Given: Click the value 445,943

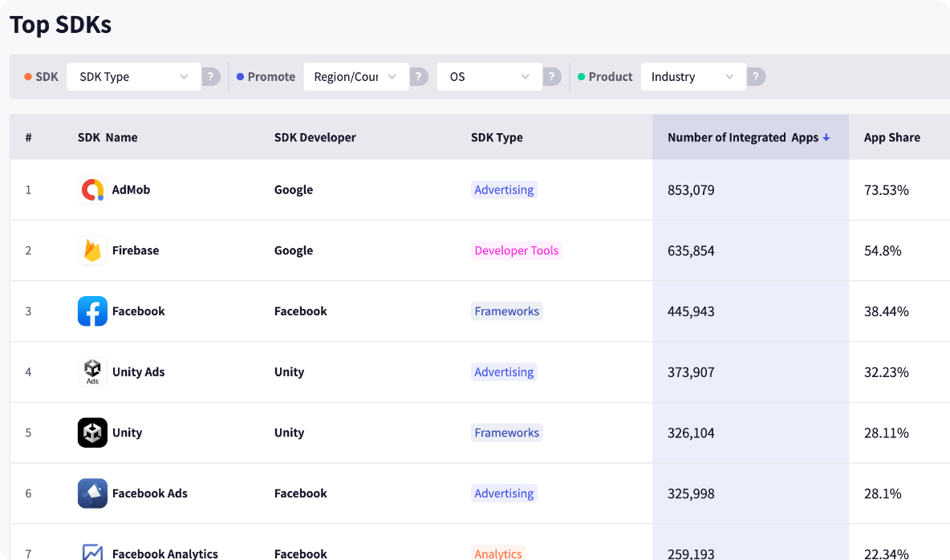Looking at the screenshot, I should [691, 311].
